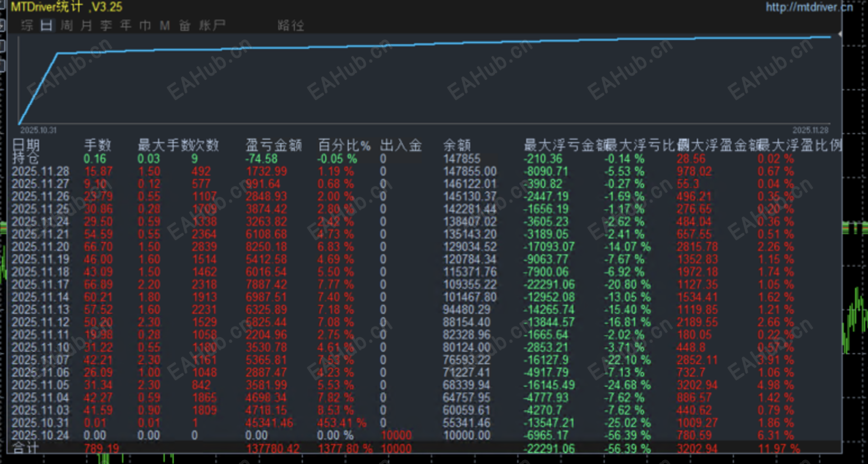Image resolution: width=868 pixels, height=464 pixels.
Task: Select the 2025.11.05 date row
Action: [x=40, y=385]
